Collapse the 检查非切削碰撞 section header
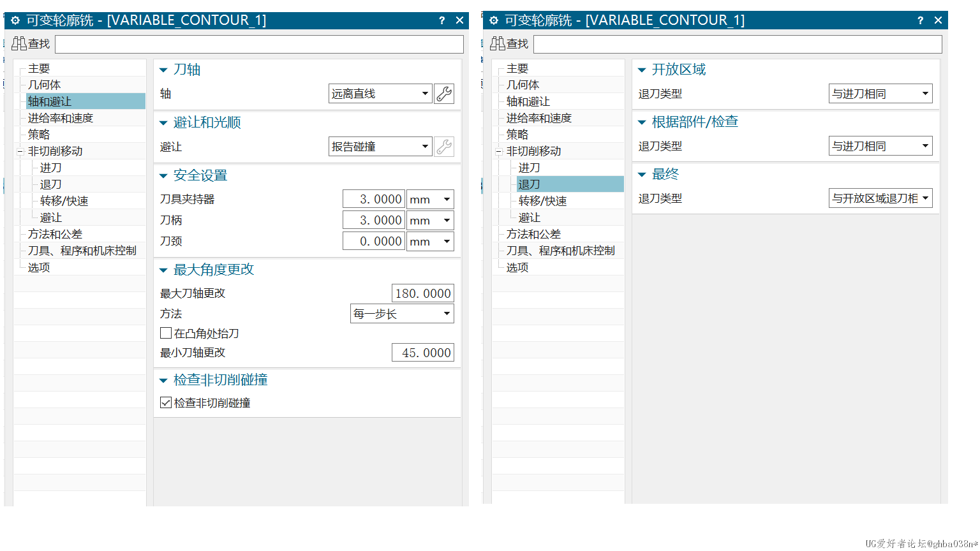This screenshot has height=551, width=980. [x=163, y=381]
